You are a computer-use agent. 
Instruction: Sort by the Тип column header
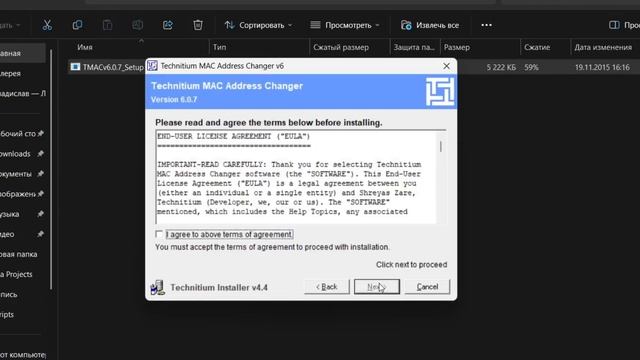click(219, 47)
